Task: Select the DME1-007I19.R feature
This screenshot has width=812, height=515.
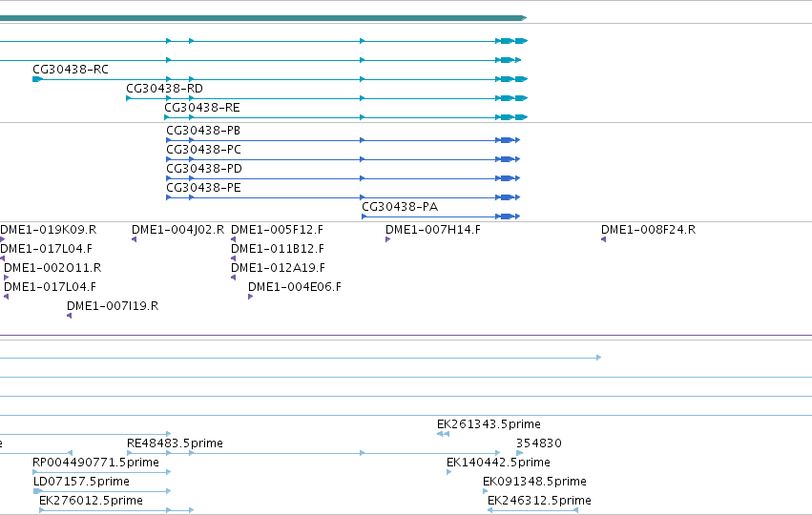Action: tap(113, 306)
